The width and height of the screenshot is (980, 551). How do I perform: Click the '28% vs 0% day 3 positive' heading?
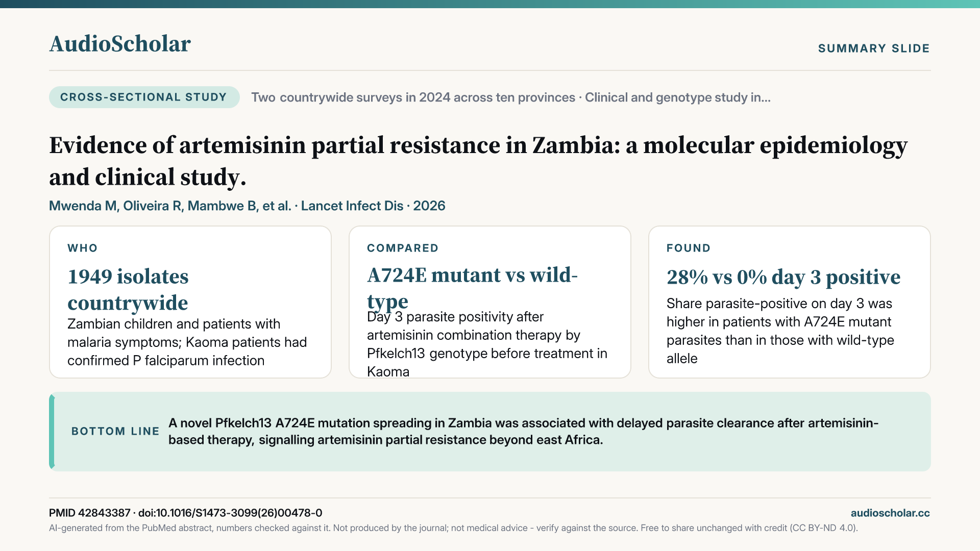pyautogui.click(x=783, y=277)
